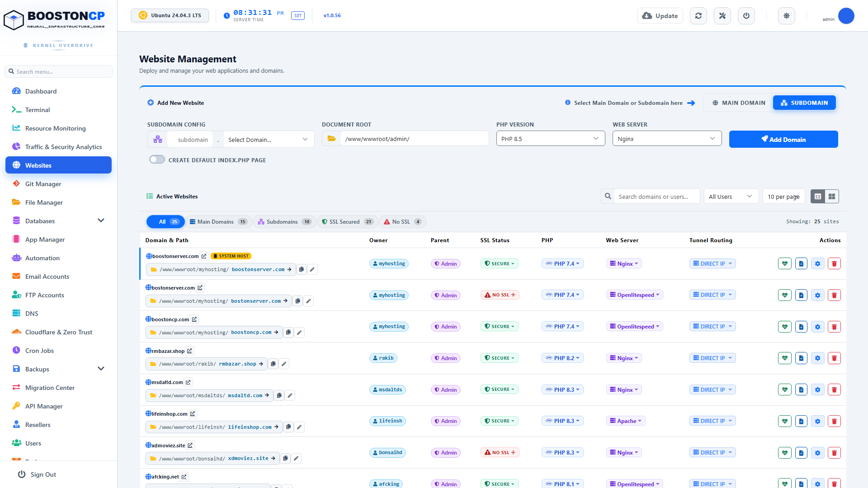This screenshot has width=868, height=488.
Task: Select the Main Domains filter tab
Action: 218,222
